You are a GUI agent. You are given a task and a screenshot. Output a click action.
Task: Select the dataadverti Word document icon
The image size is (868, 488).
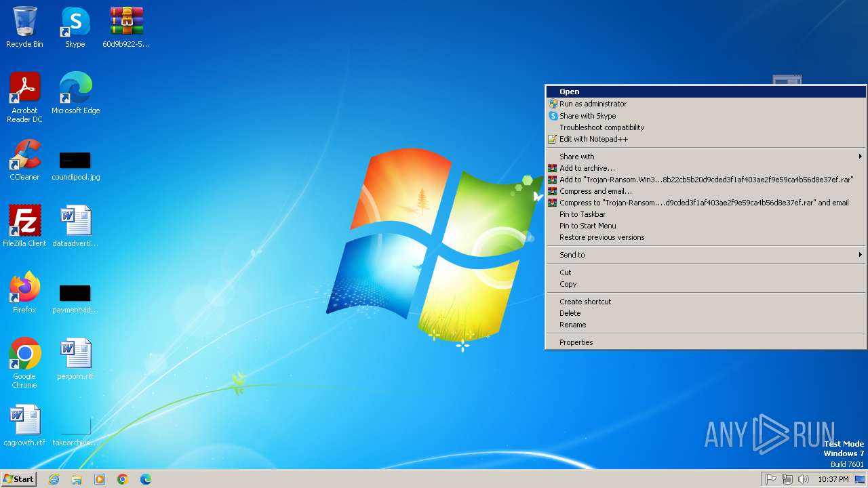tap(75, 226)
